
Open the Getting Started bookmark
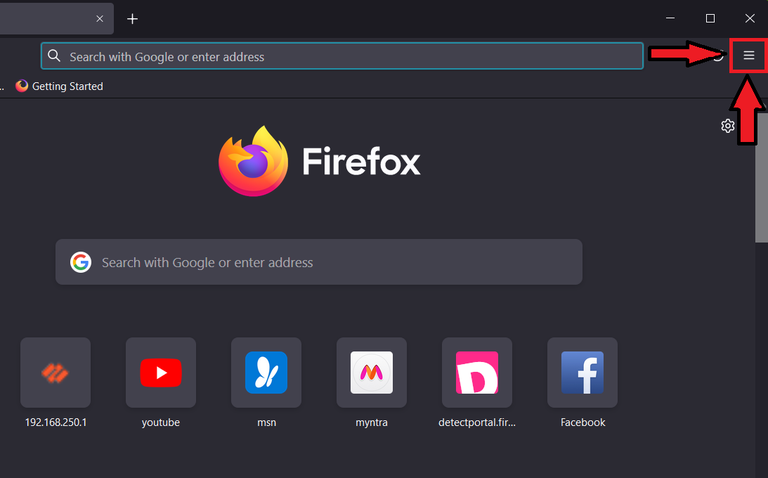59,86
